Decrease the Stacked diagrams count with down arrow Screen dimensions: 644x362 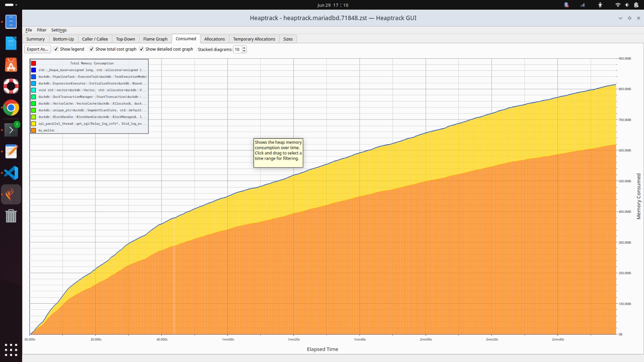[x=244, y=51]
